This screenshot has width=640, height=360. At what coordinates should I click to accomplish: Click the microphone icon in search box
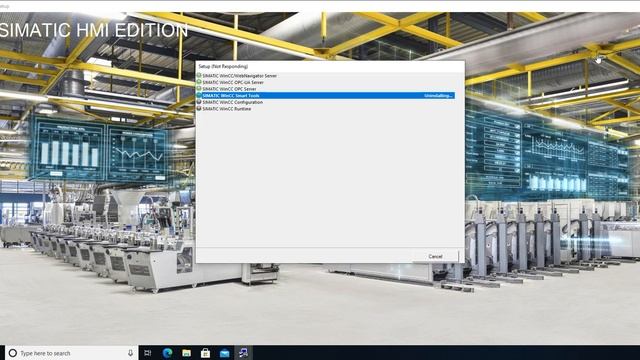[x=130, y=353]
